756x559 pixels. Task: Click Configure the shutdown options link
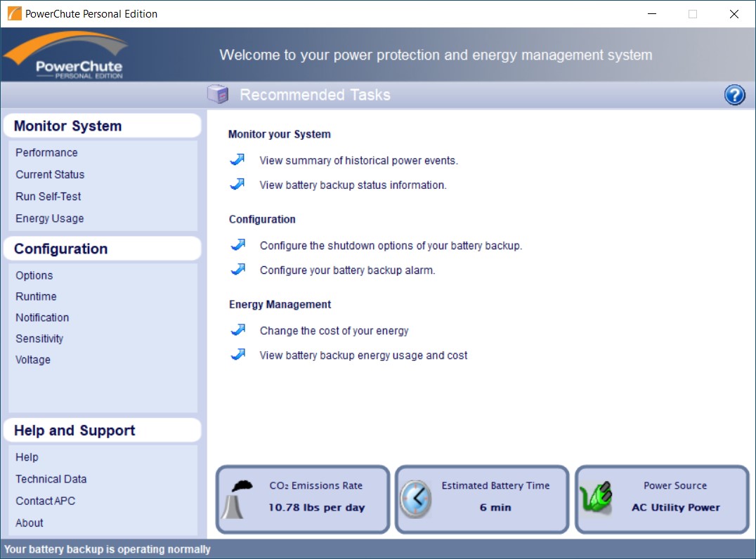pos(391,246)
